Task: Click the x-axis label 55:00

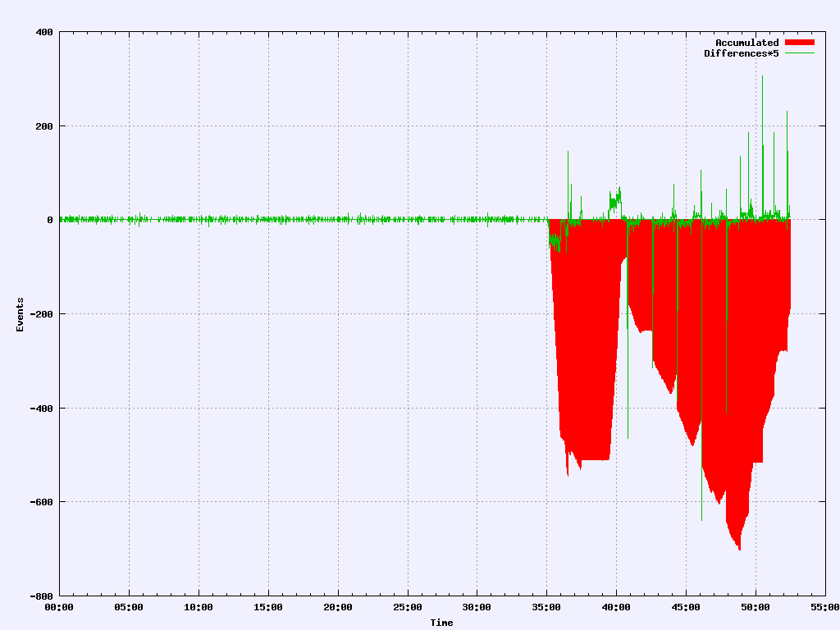Action: pos(825,608)
